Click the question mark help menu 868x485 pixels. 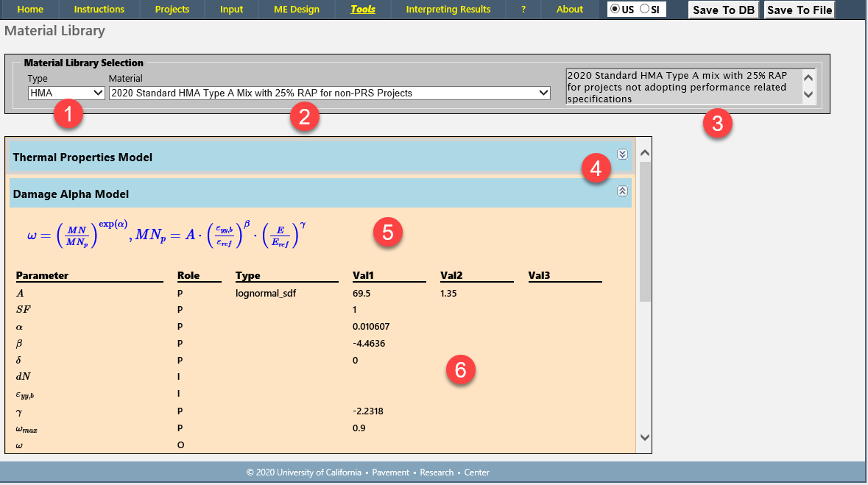pos(523,10)
